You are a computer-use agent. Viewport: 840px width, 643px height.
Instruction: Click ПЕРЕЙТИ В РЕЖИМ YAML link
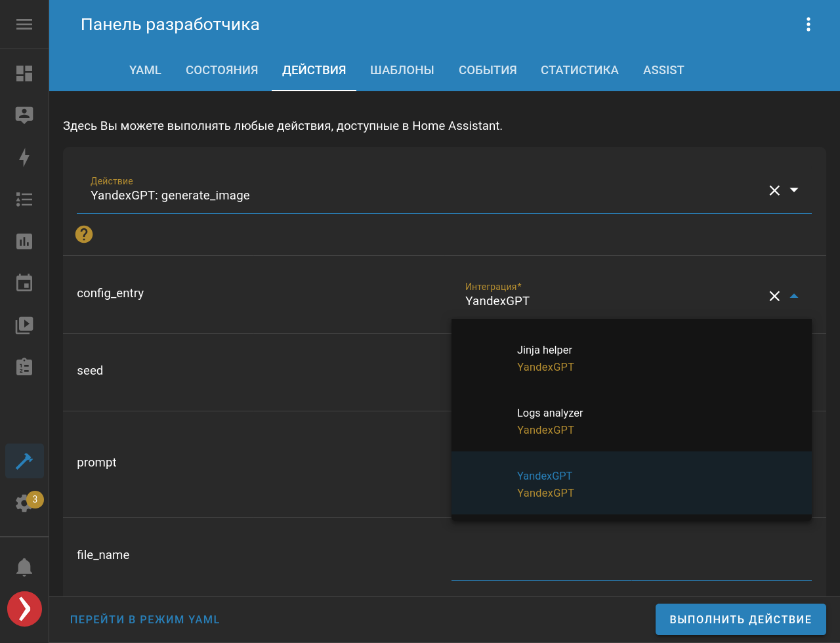145,619
